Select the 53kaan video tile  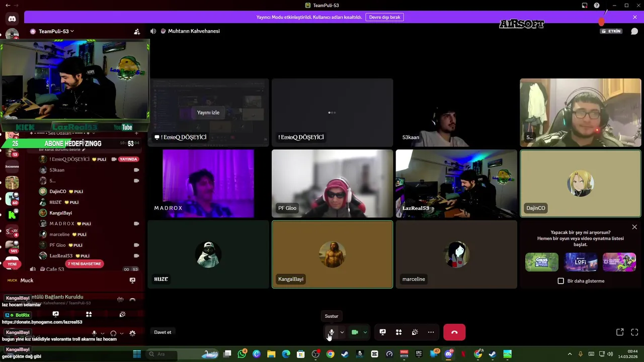click(456, 113)
